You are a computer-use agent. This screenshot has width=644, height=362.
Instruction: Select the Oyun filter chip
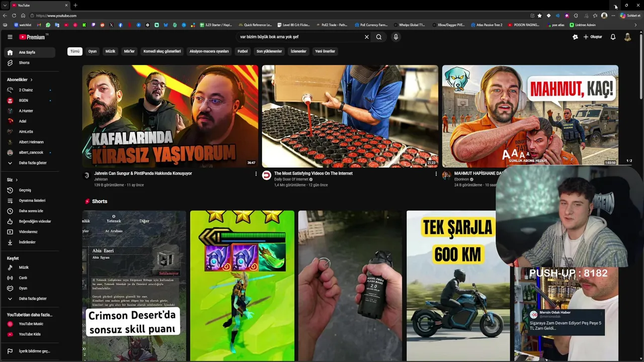[93, 51]
